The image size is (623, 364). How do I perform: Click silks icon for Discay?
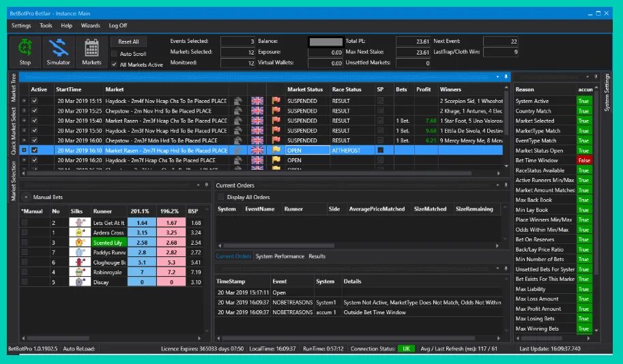79,282
